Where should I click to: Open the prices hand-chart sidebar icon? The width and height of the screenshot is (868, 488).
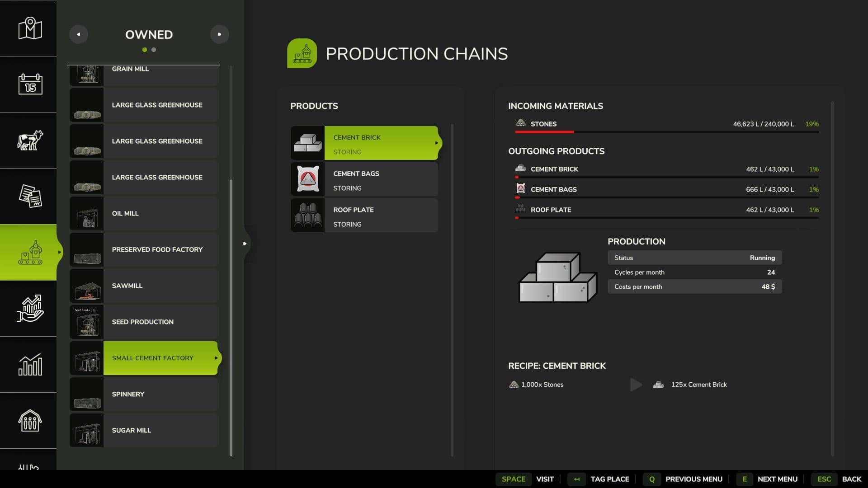coord(30,308)
